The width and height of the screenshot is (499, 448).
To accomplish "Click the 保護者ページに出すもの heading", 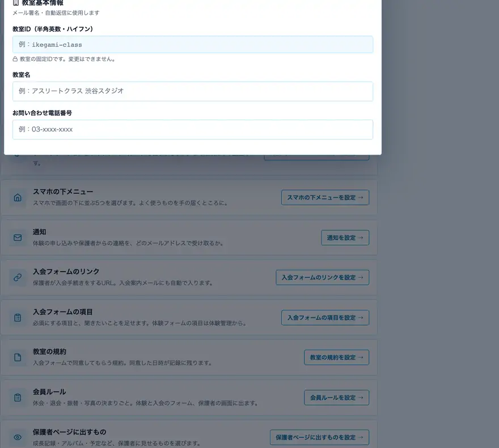I will 69,432.
